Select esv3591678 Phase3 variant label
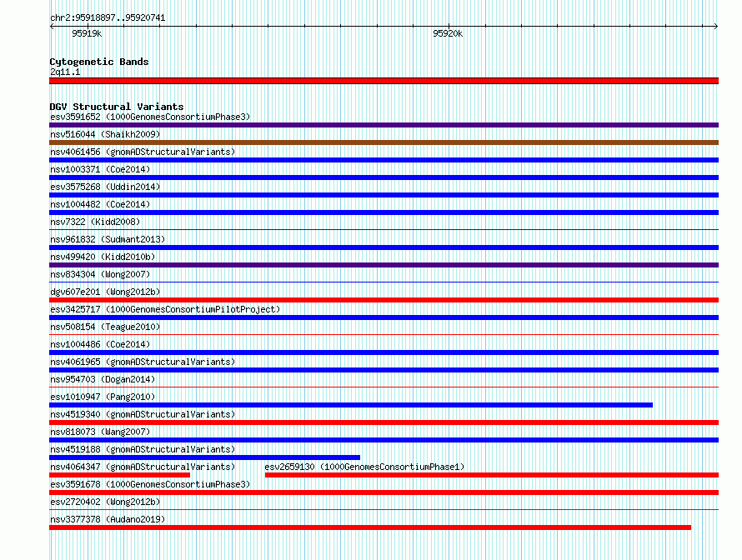The image size is (742, 560). coord(150,484)
